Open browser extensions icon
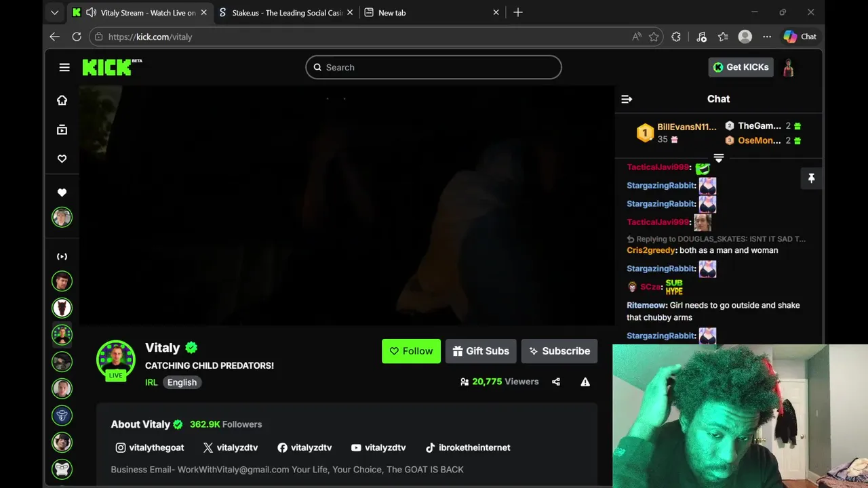868x488 pixels. pos(676,37)
